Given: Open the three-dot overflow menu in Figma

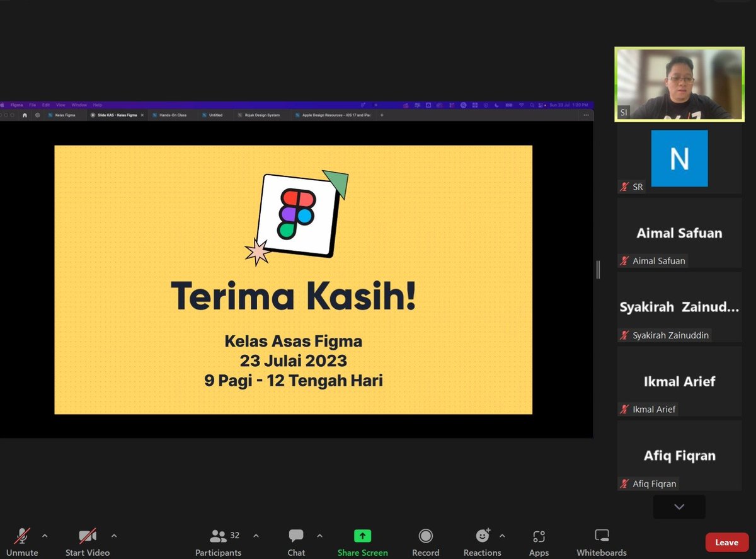Looking at the screenshot, I should coord(586,115).
